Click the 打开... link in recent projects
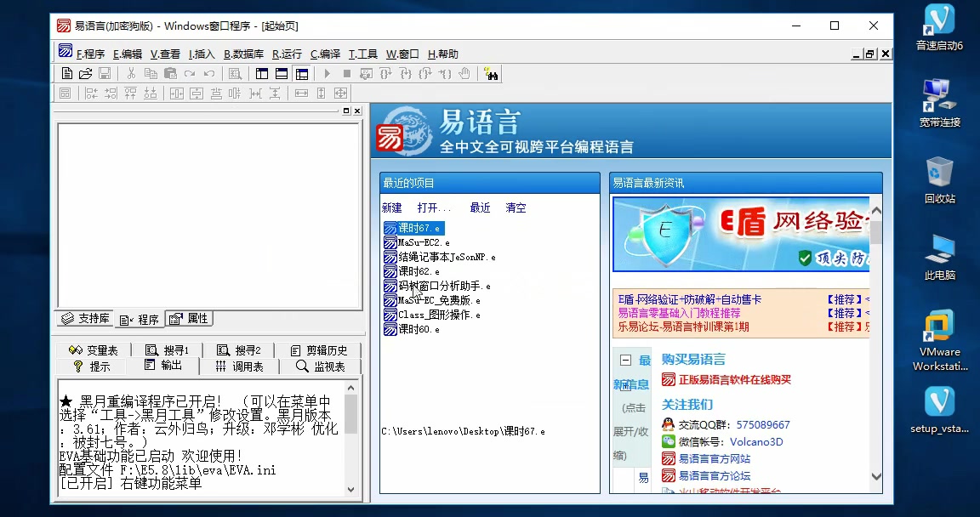980x517 pixels. 434,208
